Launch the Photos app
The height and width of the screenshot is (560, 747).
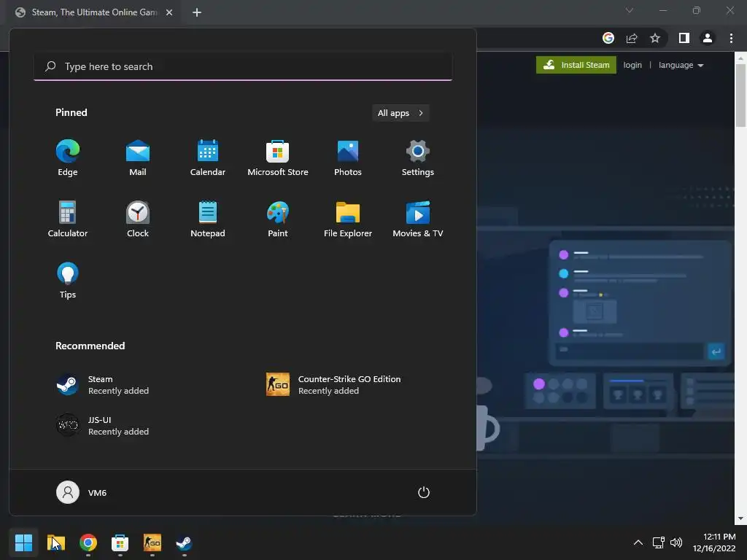348,158
